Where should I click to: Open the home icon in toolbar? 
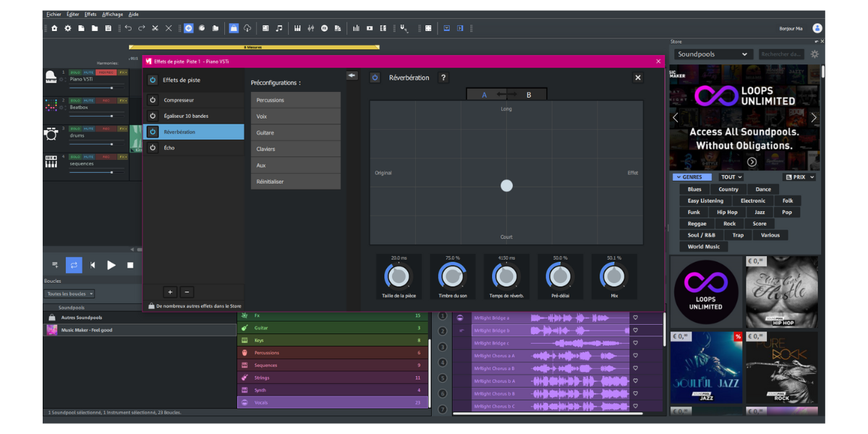coord(54,28)
